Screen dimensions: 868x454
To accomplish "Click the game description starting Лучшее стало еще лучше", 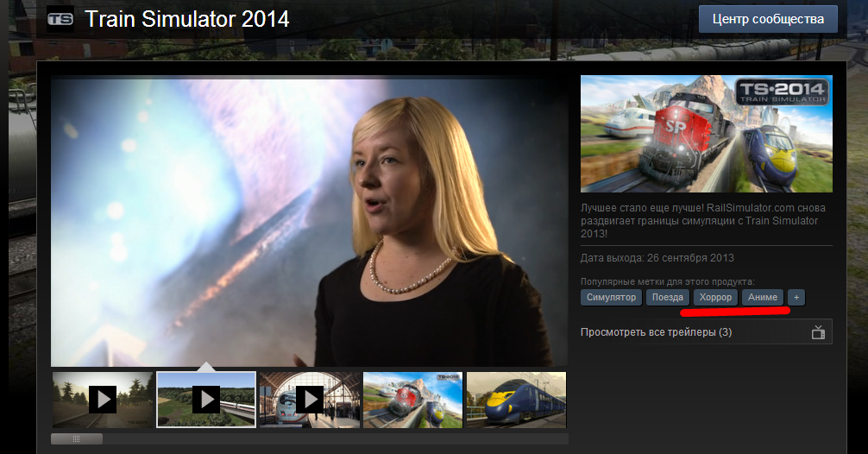I will coord(703,220).
